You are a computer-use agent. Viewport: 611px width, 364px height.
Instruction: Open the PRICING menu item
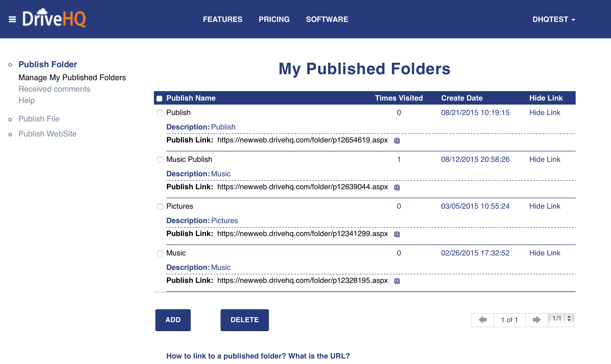pyautogui.click(x=274, y=19)
